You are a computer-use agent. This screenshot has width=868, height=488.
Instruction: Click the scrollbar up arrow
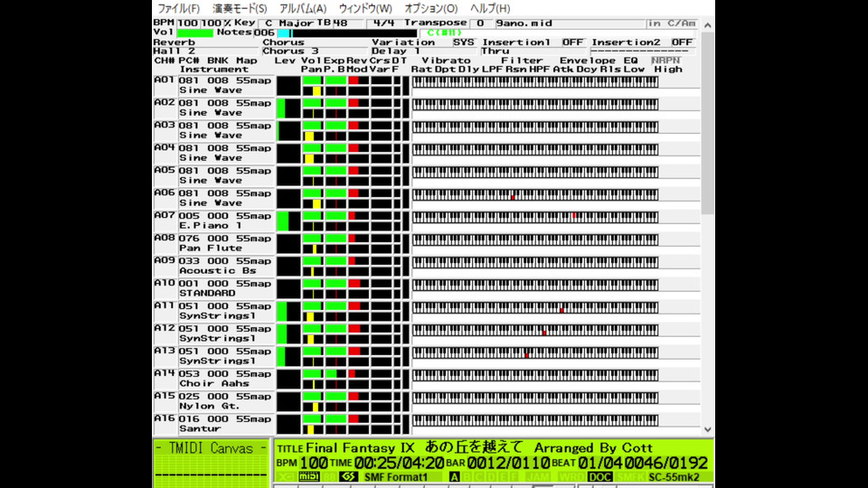(x=707, y=25)
